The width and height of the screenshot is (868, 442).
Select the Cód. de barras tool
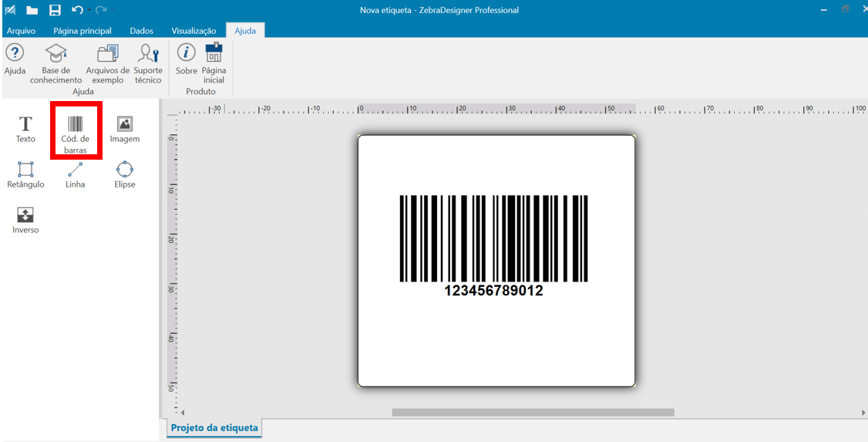click(76, 133)
